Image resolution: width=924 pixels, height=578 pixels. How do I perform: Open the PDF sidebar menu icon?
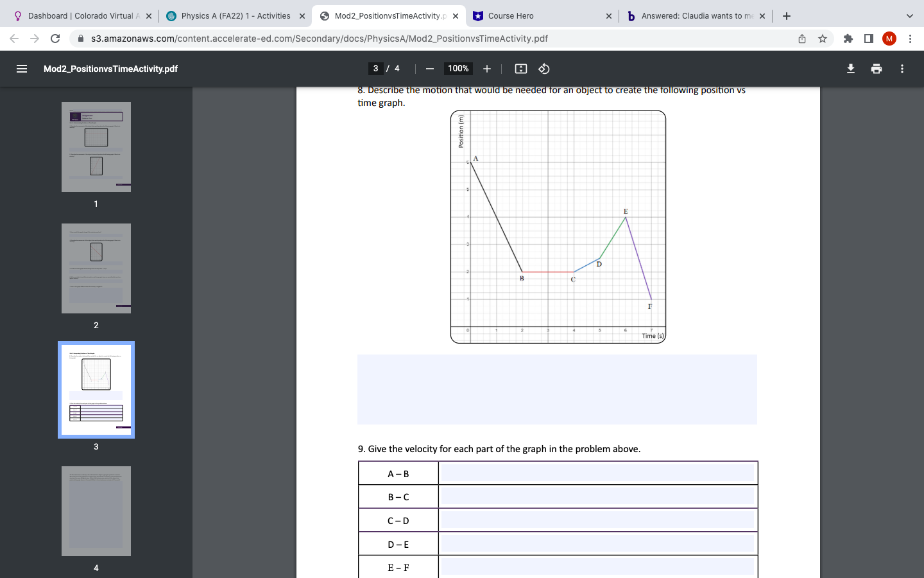pyautogui.click(x=22, y=69)
